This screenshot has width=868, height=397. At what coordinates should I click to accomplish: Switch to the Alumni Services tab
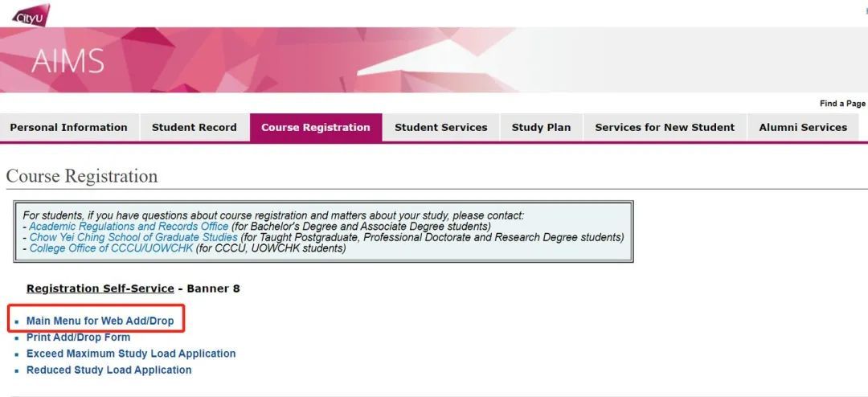(803, 127)
